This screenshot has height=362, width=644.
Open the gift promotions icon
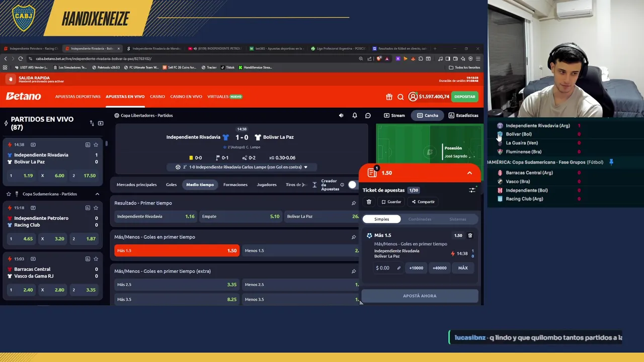pyautogui.click(x=389, y=97)
